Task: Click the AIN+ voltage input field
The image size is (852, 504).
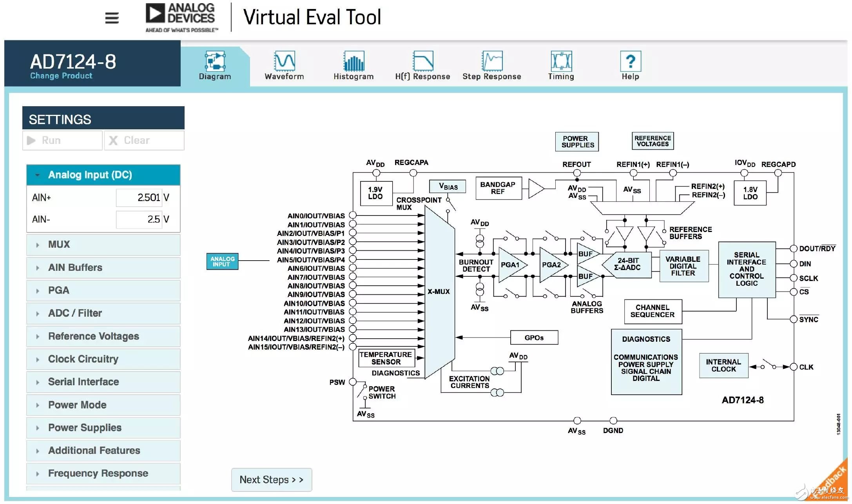Action: [139, 198]
